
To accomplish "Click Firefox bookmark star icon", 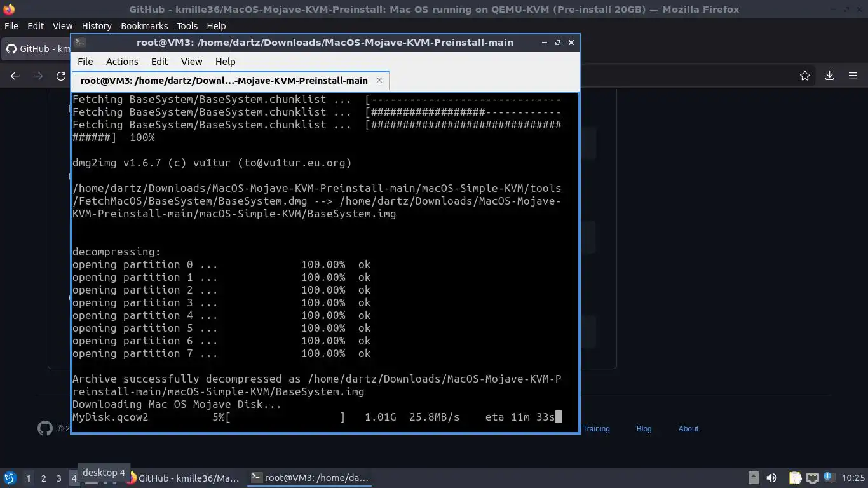I will coord(805,76).
